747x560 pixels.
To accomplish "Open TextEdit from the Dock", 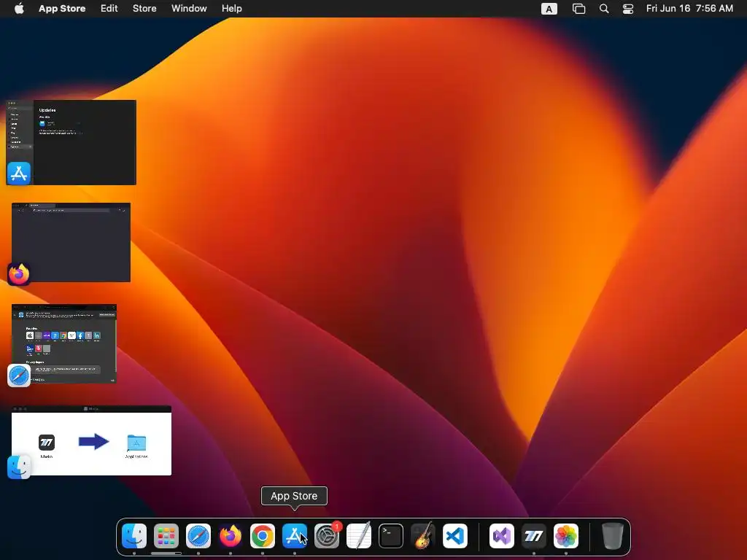I will click(x=359, y=536).
